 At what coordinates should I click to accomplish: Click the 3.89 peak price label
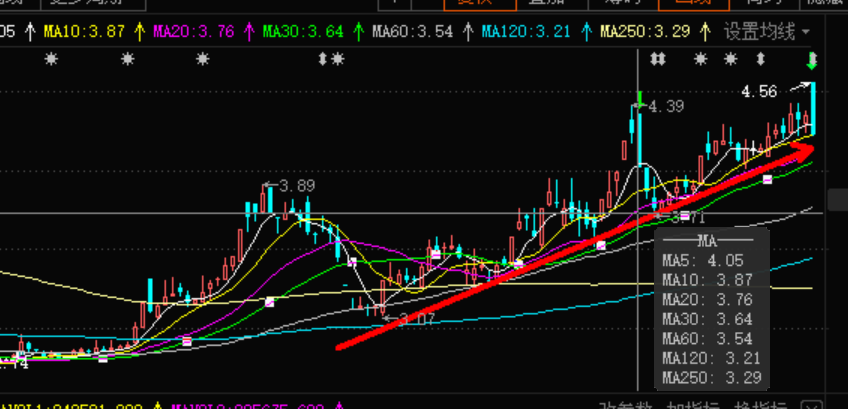point(297,186)
